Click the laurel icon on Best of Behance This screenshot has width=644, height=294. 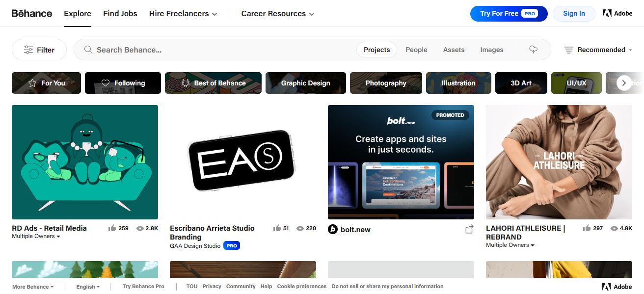pos(186,83)
